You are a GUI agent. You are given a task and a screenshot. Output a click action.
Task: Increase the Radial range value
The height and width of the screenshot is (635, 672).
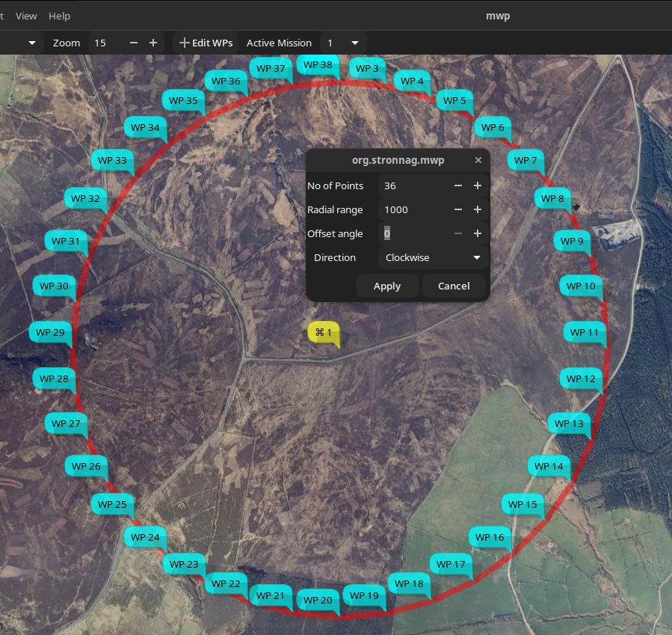pos(478,209)
